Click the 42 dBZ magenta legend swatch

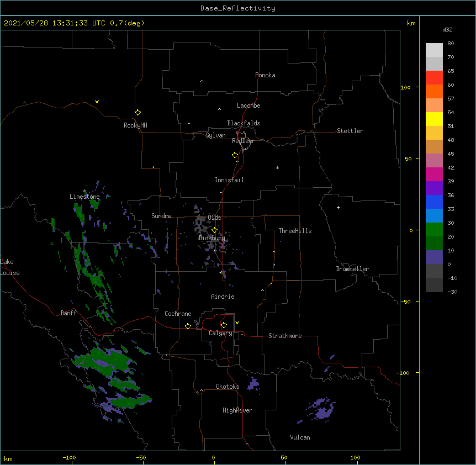click(x=434, y=174)
